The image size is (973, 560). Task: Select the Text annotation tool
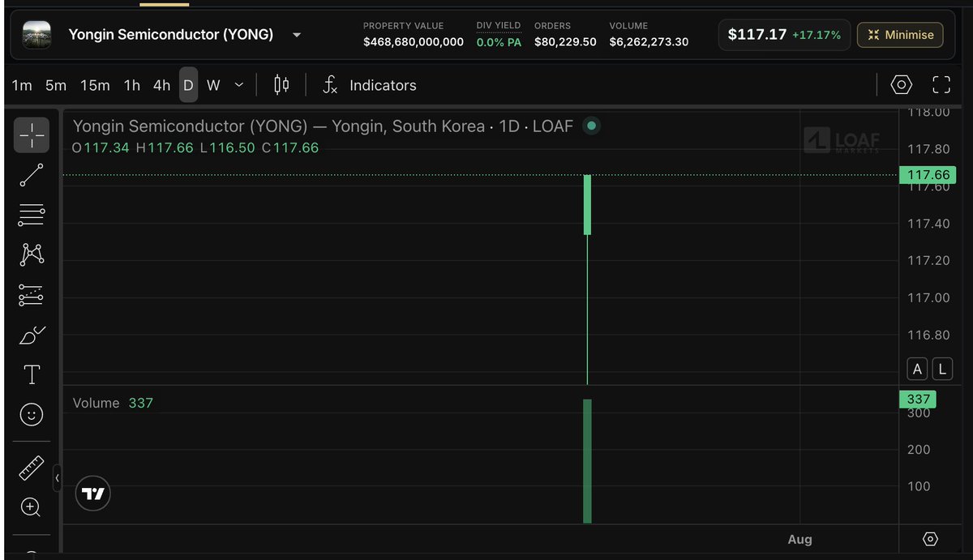(32, 374)
